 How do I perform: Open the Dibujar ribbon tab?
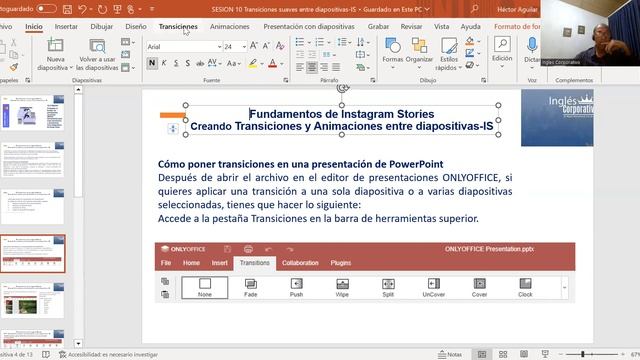pos(102,27)
